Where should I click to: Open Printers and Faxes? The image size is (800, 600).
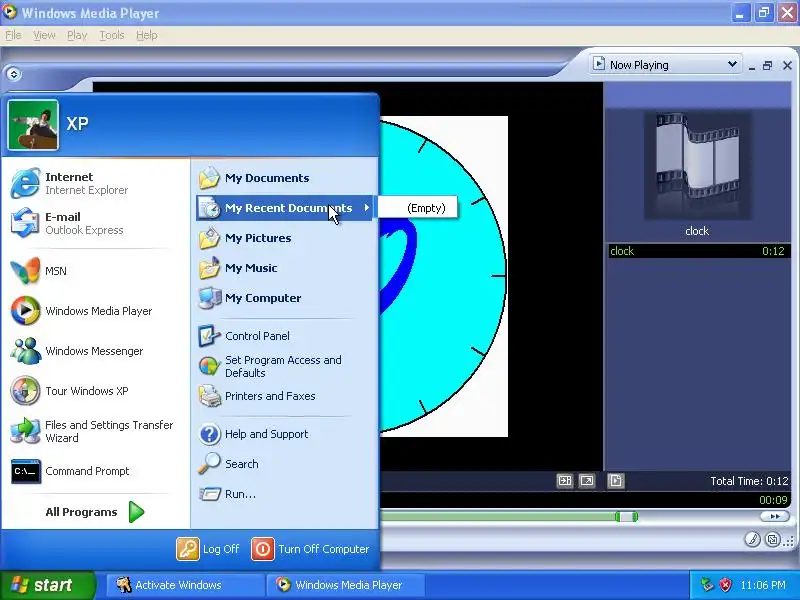(x=286, y=396)
